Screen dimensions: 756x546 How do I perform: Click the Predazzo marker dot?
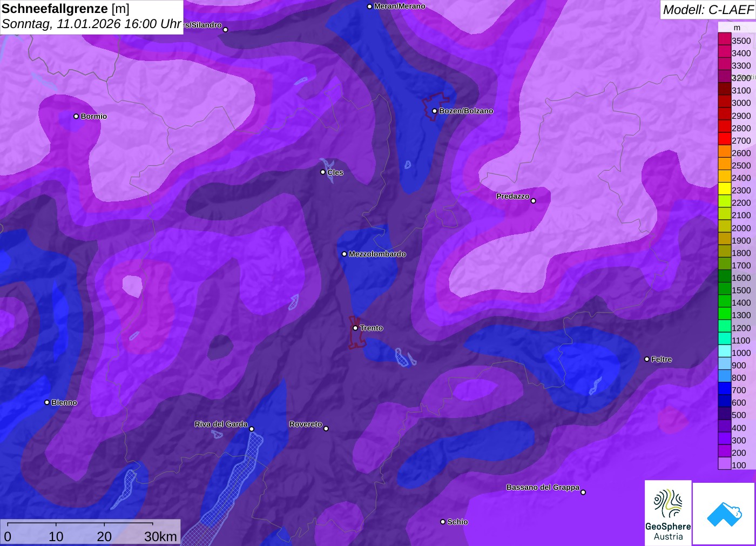[534, 201]
